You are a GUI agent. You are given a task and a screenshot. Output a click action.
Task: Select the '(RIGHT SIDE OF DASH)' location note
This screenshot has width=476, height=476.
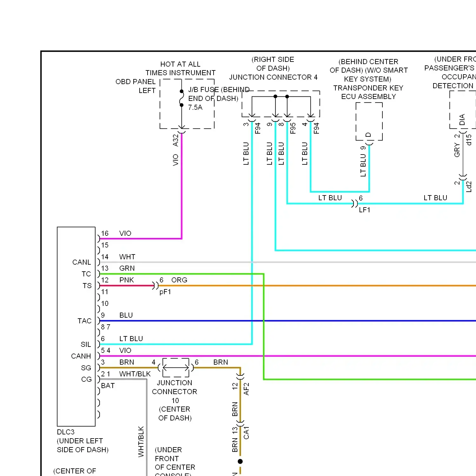273,64
